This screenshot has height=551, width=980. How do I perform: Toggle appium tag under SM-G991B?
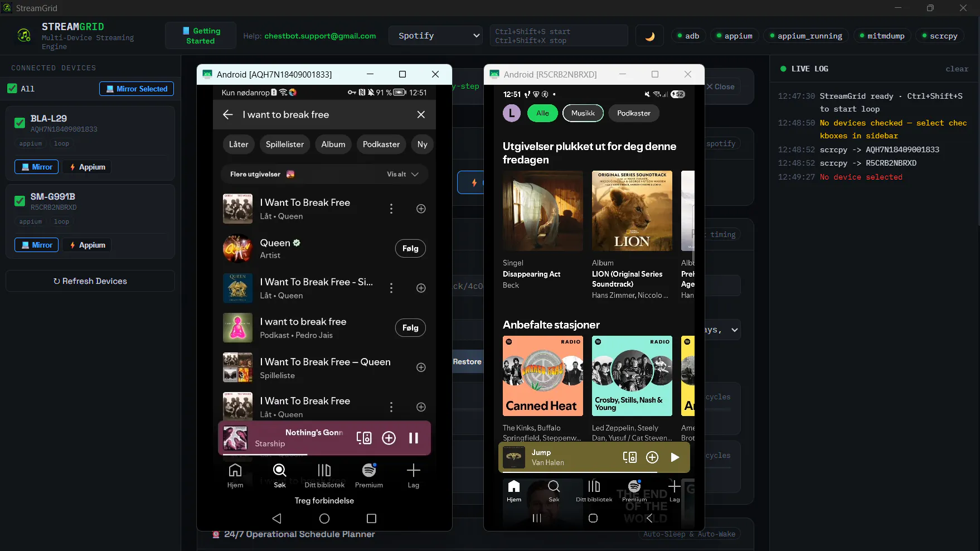pyautogui.click(x=31, y=222)
